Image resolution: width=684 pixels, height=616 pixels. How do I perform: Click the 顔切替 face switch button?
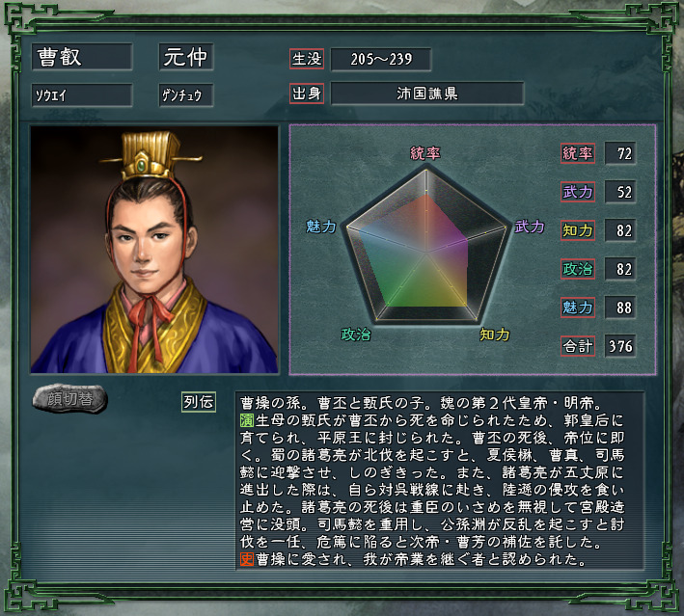[69, 399]
